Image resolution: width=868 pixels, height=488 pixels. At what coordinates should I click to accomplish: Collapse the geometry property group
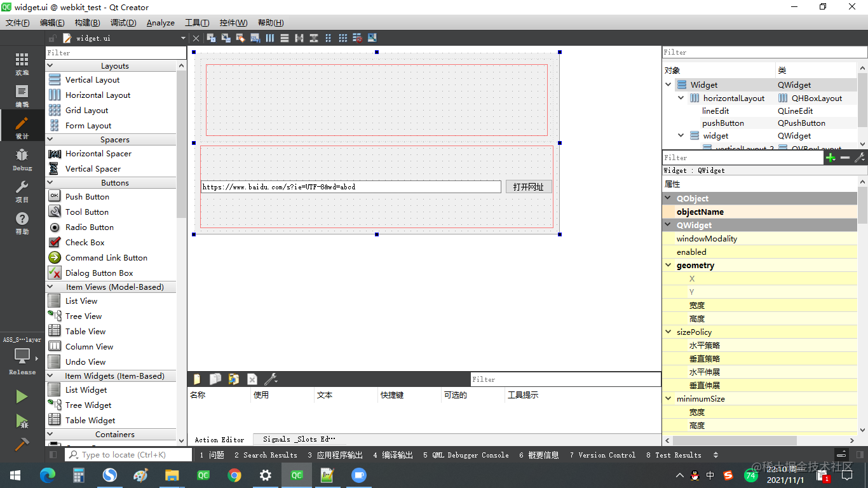point(668,265)
